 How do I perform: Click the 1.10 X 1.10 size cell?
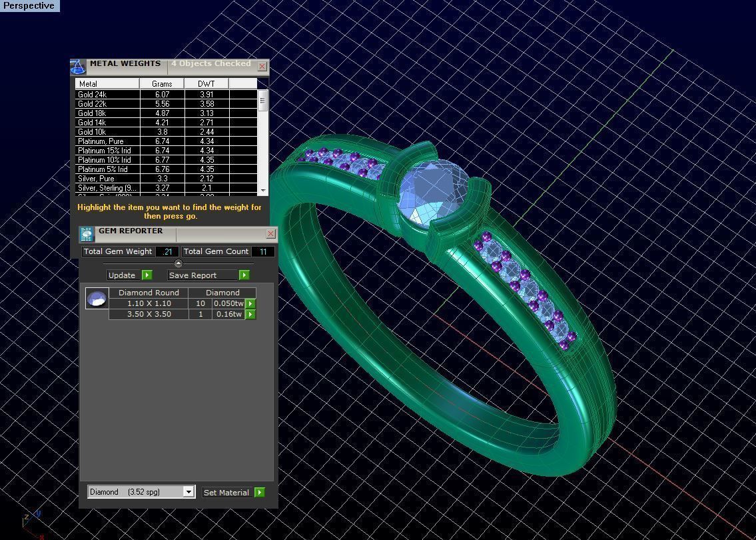tap(149, 303)
